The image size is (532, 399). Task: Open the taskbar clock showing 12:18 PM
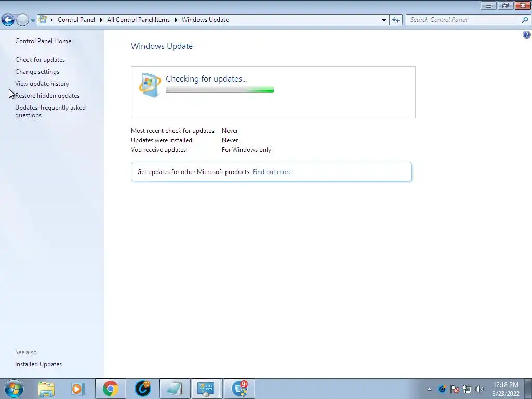point(506,389)
